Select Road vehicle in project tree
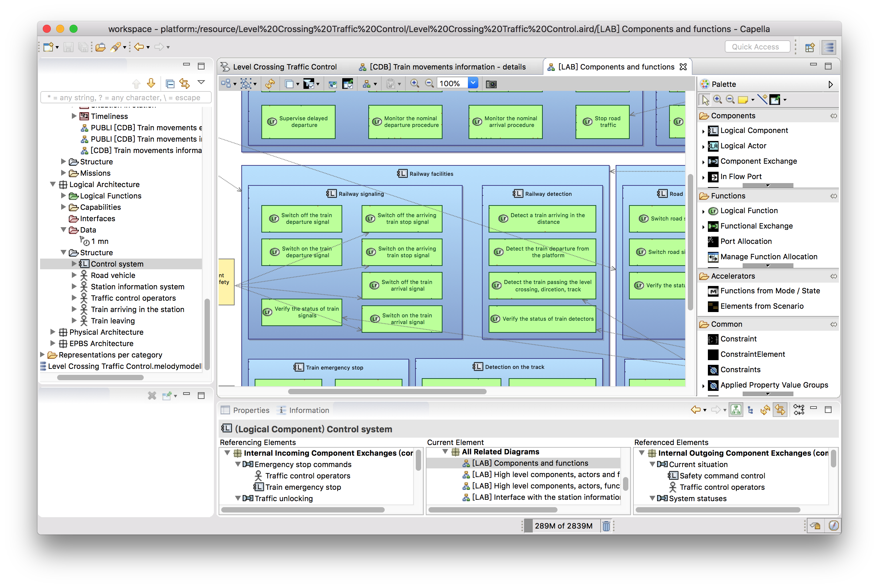The width and height of the screenshot is (879, 588). point(113,276)
